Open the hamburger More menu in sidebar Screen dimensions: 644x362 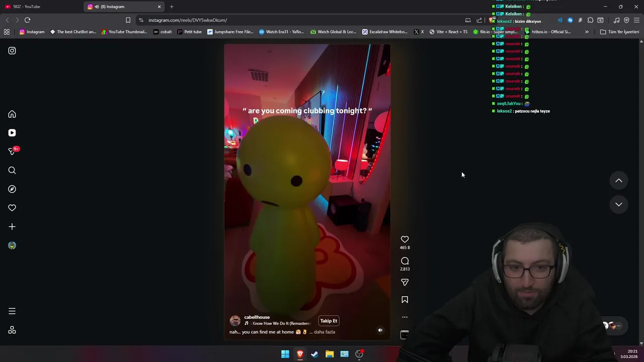coord(12,311)
